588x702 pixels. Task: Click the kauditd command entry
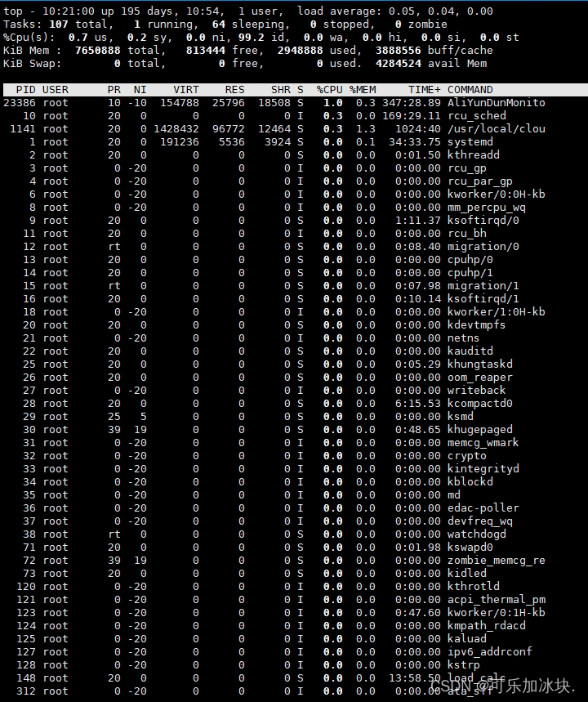[x=470, y=351]
